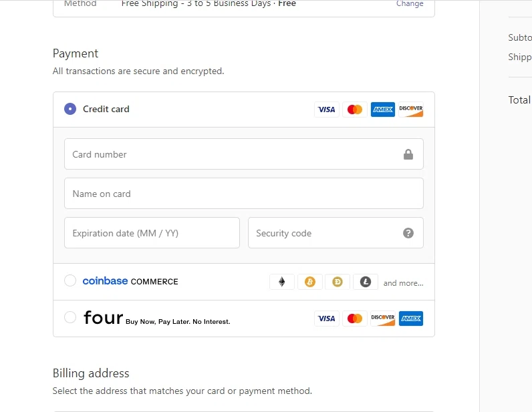532x412 pixels.
Task: Focus the Expiration date field
Action: (152, 233)
